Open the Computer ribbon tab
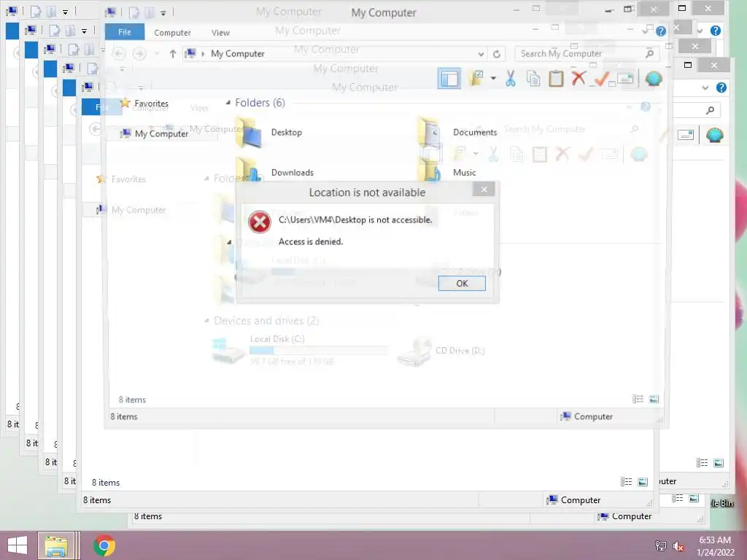This screenshot has height=560, width=747. [x=172, y=32]
